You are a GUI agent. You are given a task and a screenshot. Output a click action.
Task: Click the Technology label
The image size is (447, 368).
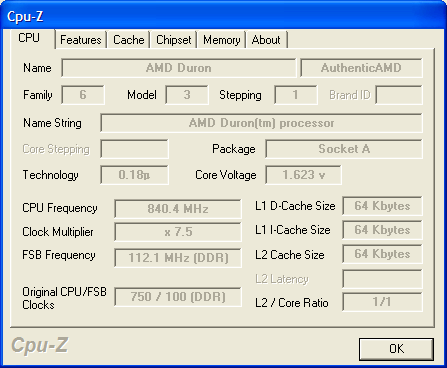tap(50, 175)
